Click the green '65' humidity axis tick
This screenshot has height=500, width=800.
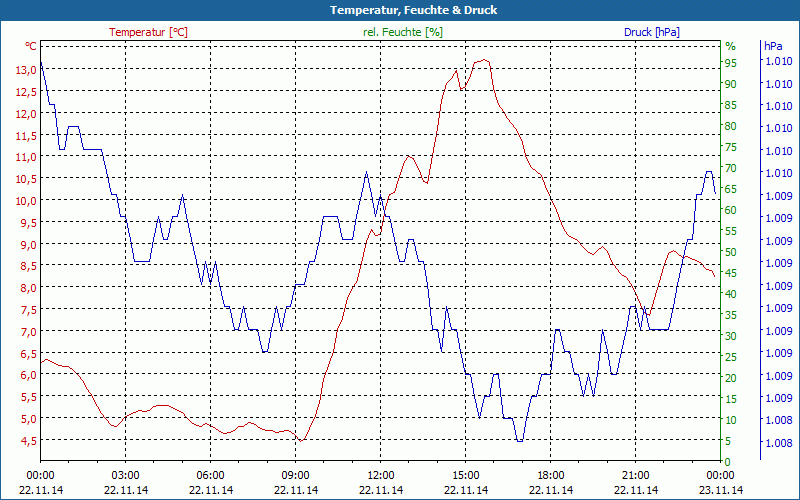pos(731,189)
